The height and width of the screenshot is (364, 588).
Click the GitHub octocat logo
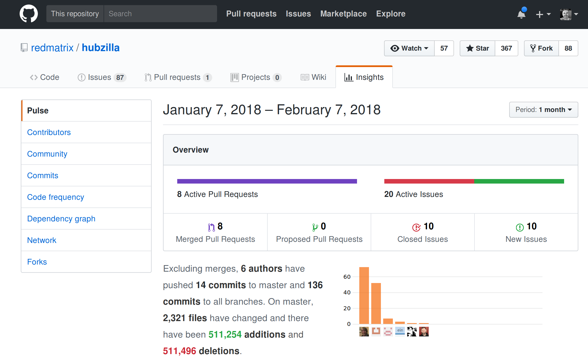click(28, 13)
